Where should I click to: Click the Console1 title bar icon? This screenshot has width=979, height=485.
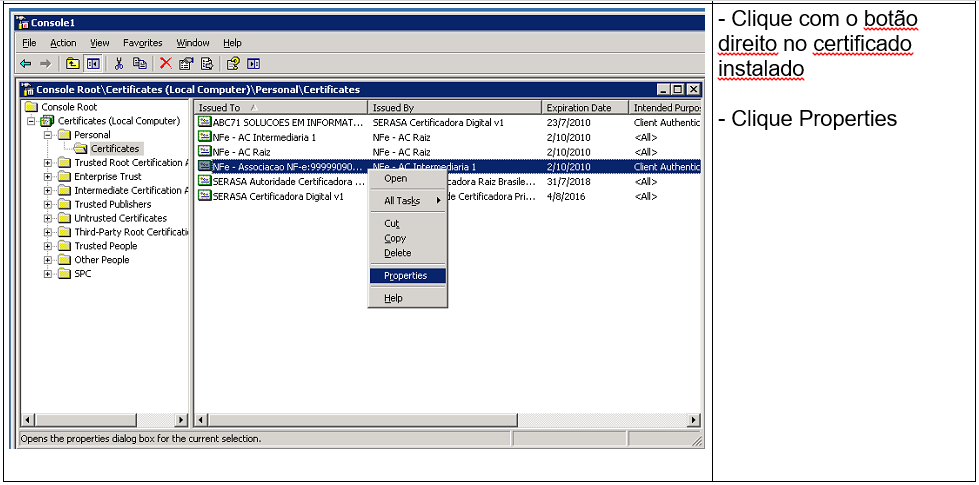[22, 23]
